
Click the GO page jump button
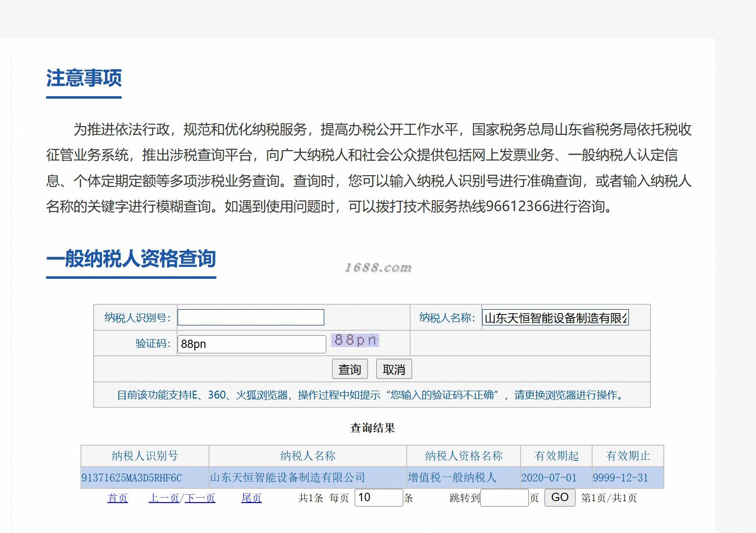(560, 497)
